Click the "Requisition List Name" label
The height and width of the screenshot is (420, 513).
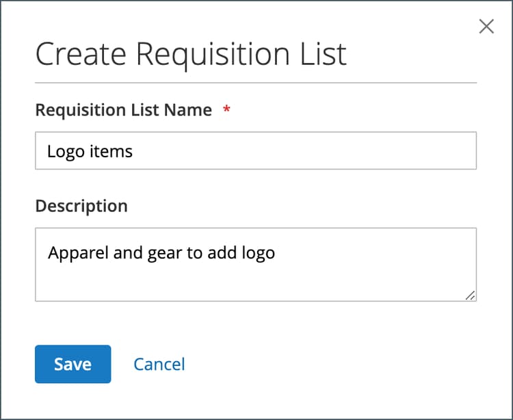coord(123,110)
